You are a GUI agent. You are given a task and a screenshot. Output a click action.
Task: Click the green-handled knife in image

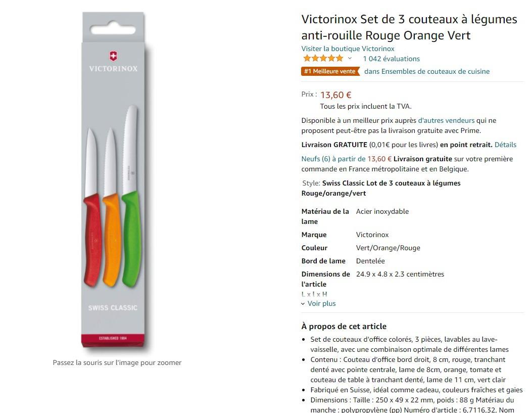(x=132, y=196)
